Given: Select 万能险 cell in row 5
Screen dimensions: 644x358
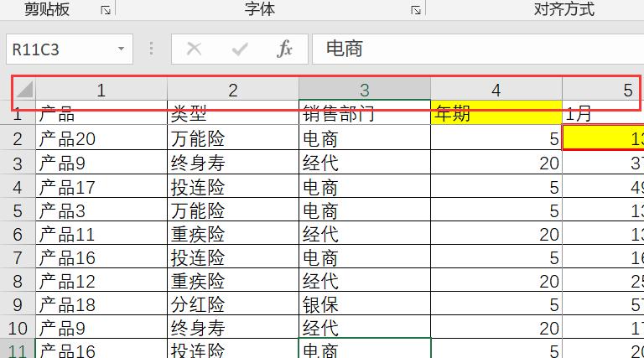Looking at the screenshot, I should [x=233, y=210].
